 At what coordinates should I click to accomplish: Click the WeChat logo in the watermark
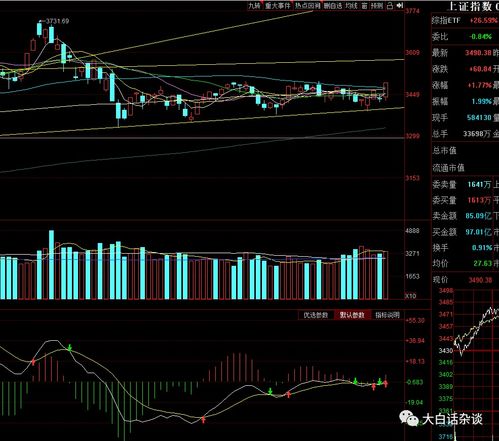point(409,418)
